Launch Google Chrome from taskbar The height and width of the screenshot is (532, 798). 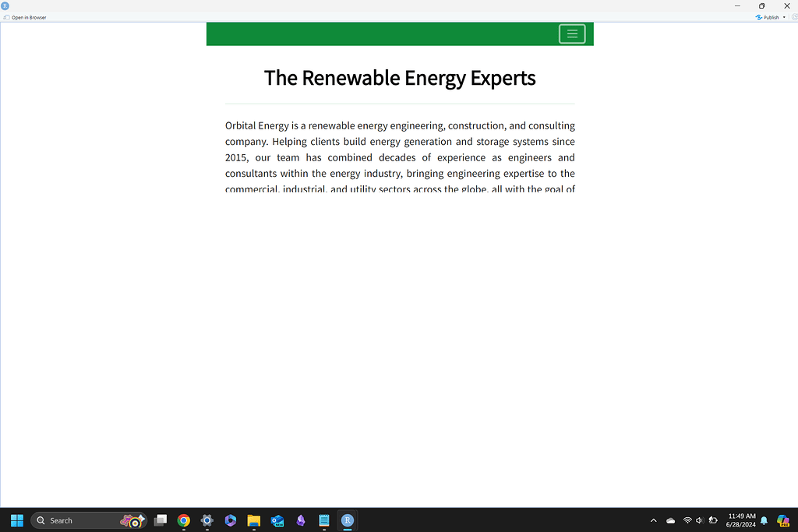click(x=184, y=520)
